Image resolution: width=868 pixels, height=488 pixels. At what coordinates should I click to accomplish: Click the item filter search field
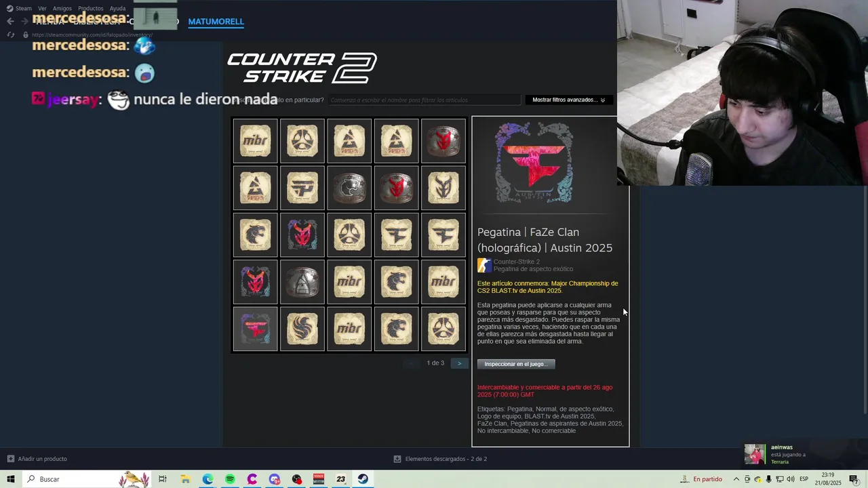coord(425,100)
